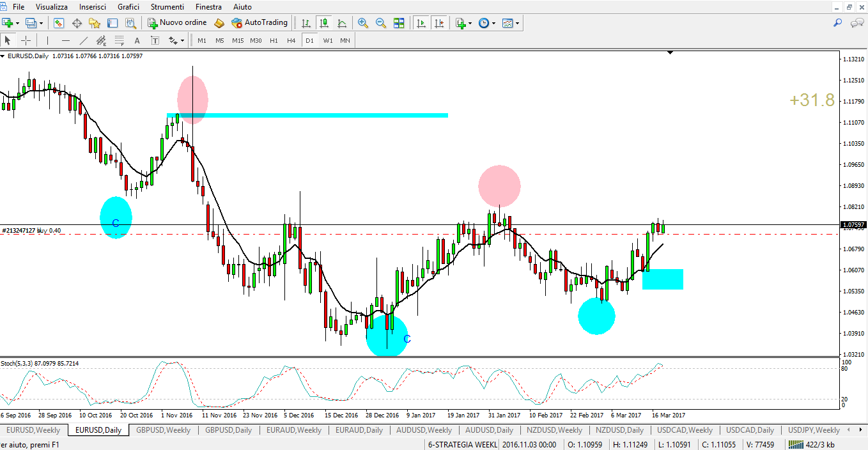Open the Finestra menu

[x=209, y=6]
